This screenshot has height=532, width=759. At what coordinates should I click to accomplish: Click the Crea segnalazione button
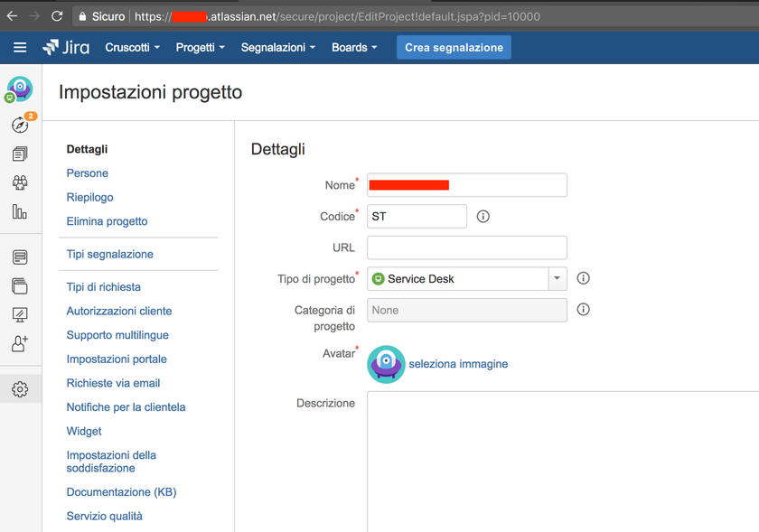coord(454,48)
